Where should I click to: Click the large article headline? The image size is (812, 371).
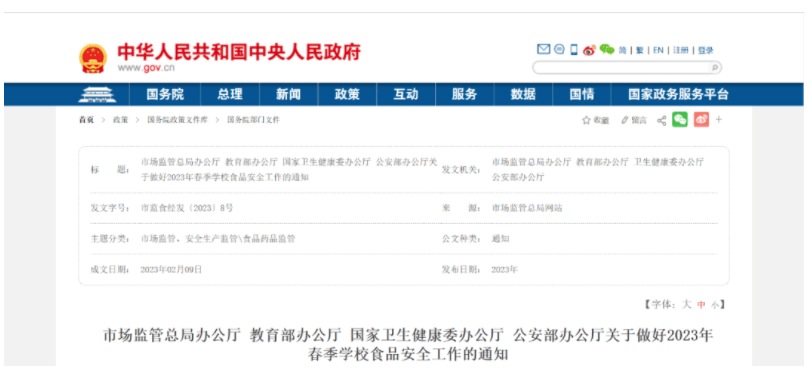(408, 345)
